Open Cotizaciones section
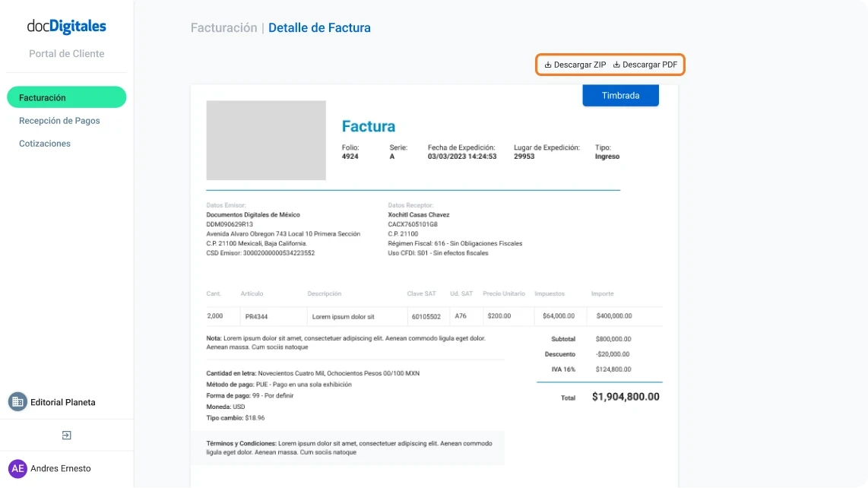This screenshot has height=488, width=868. click(45, 143)
